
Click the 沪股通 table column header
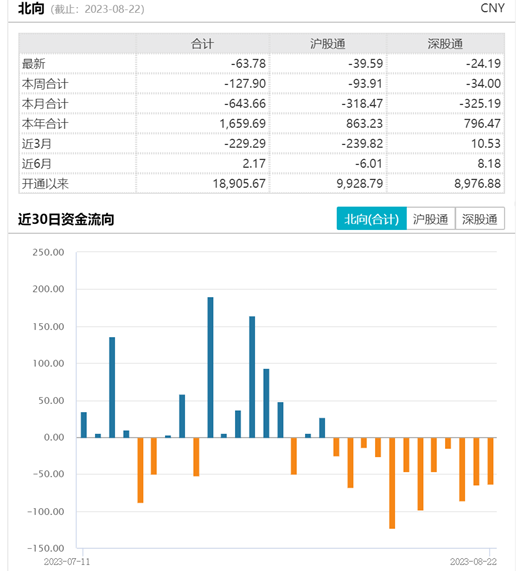[327, 44]
